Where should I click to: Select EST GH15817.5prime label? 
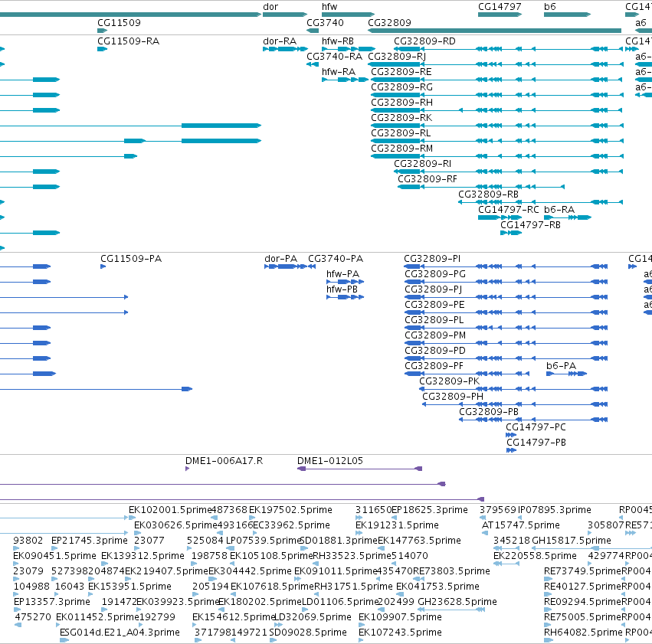pos(572,541)
